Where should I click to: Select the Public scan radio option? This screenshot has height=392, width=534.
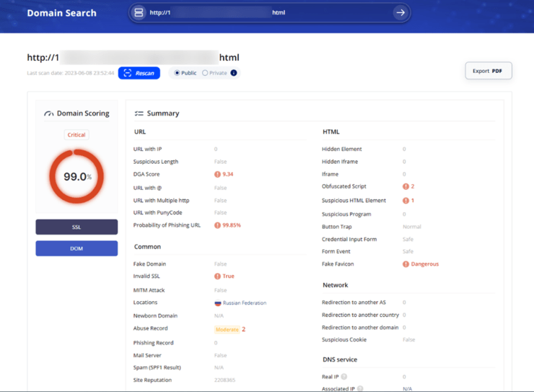coord(177,73)
